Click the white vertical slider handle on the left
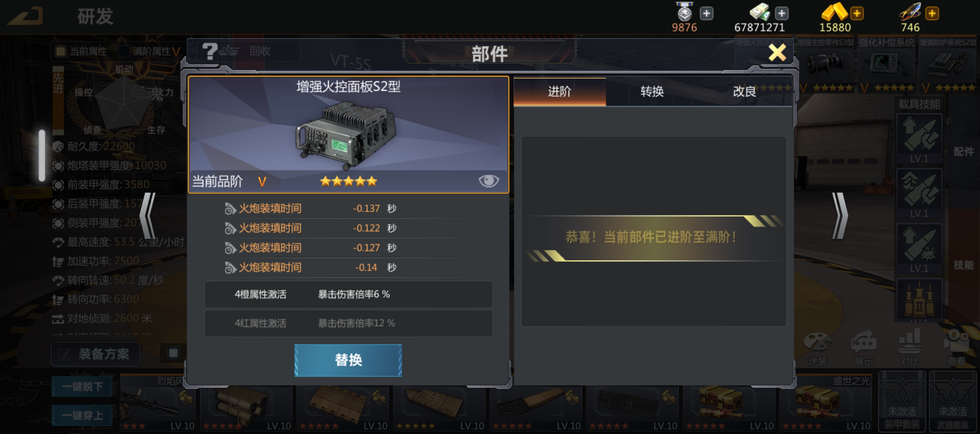Image resolution: width=980 pixels, height=434 pixels. (42, 156)
